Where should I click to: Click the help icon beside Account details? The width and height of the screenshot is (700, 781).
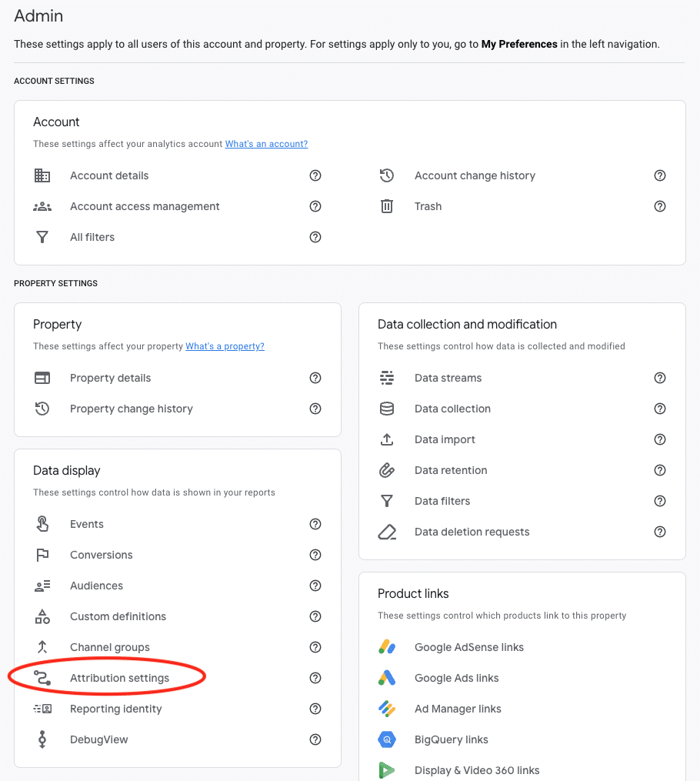click(x=315, y=175)
